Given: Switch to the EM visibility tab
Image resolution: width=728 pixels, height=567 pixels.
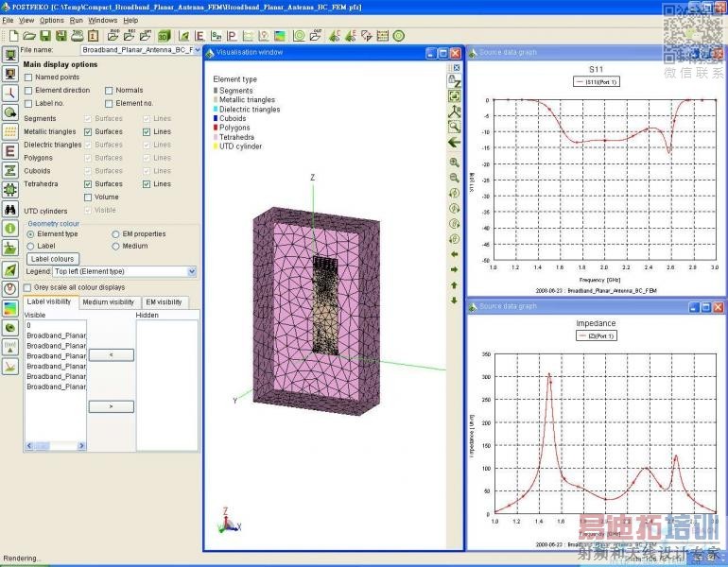Looking at the screenshot, I should click(x=164, y=302).
